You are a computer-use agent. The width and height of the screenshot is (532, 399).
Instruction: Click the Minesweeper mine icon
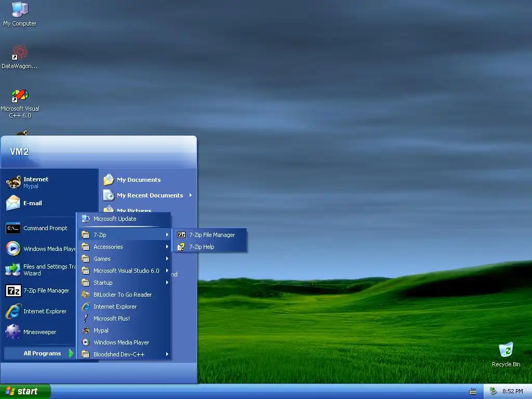(13, 331)
